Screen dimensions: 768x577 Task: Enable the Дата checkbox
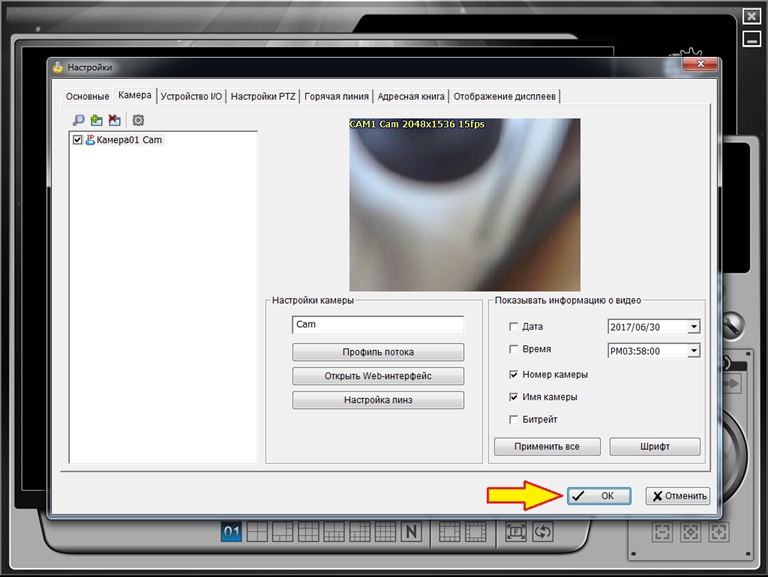point(514,327)
